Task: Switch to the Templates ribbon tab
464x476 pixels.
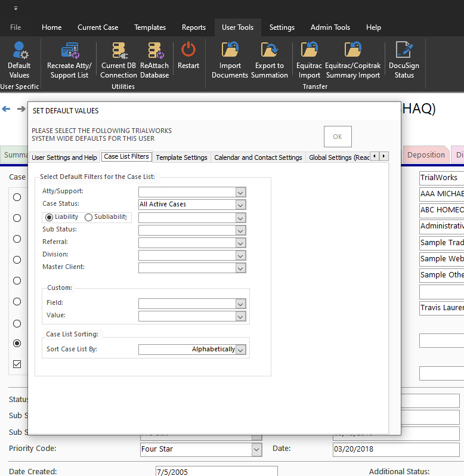Action: coord(150,27)
